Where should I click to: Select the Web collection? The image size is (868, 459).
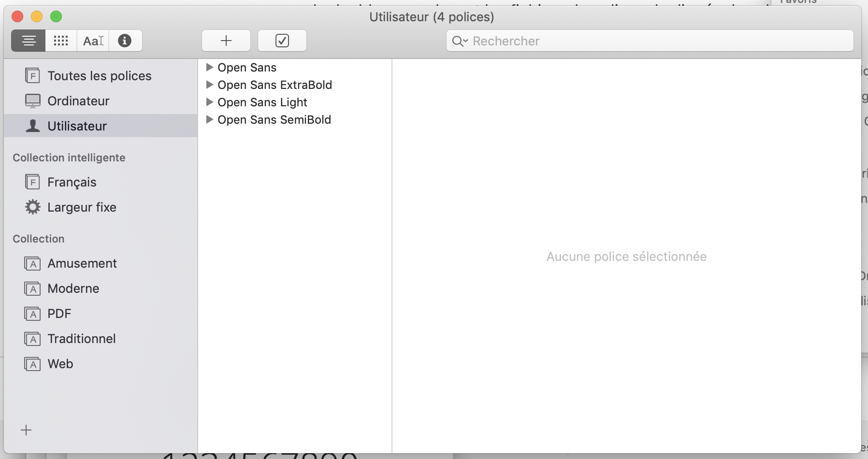point(101,364)
